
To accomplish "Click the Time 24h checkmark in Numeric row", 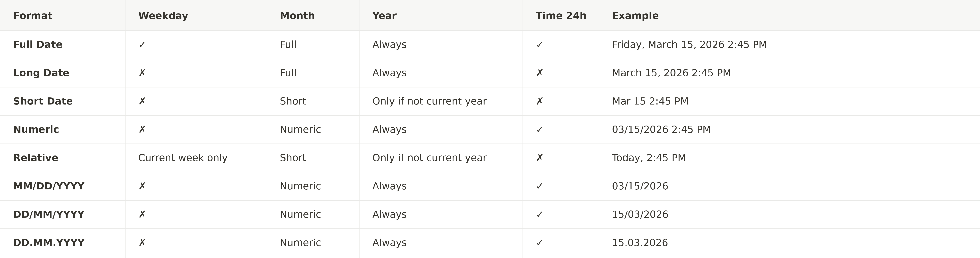I will (x=540, y=129).
